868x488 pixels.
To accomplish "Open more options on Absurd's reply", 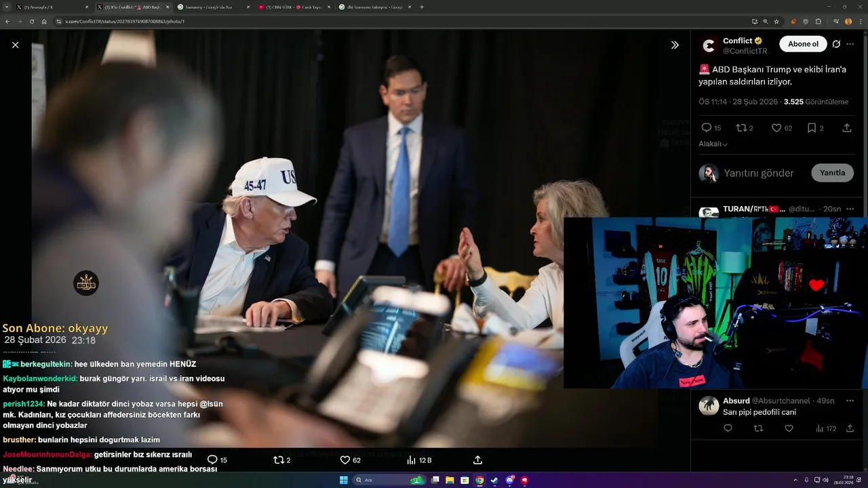I will pos(850,401).
